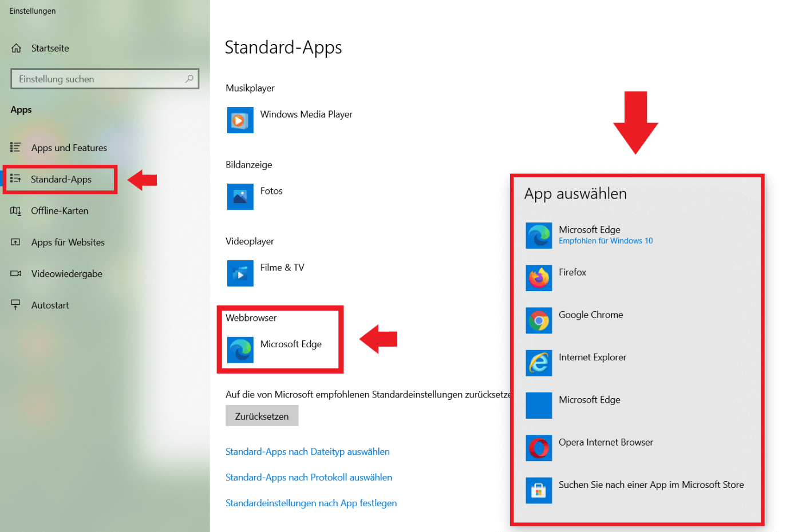794x532 pixels.
Task: Click the Zurücksetzen button
Action: tap(262, 416)
